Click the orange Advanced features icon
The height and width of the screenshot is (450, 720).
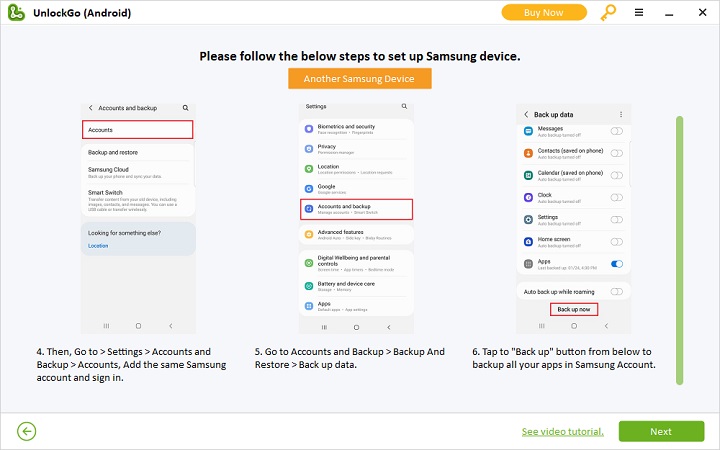tap(309, 235)
